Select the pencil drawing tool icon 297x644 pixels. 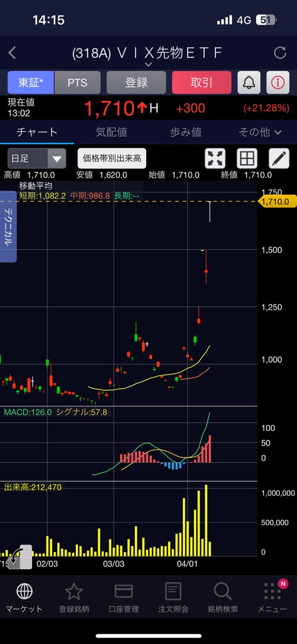click(x=279, y=158)
